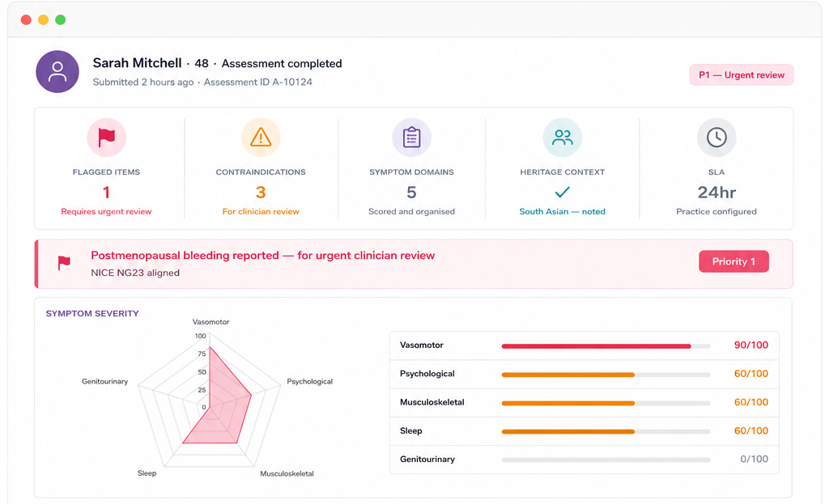
Task: Click the Heritage Context people icon
Action: pyautogui.click(x=562, y=138)
